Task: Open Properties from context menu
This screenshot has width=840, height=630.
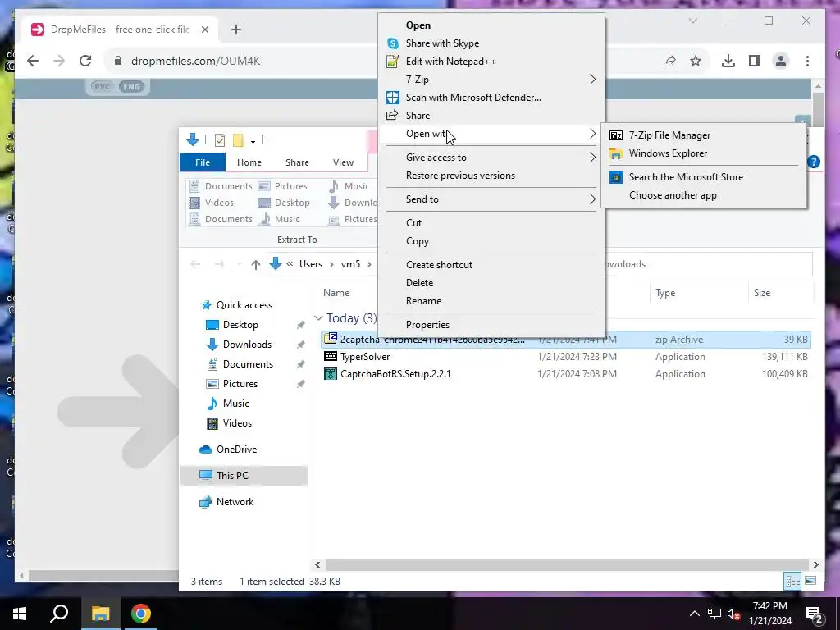Action: pos(427,325)
